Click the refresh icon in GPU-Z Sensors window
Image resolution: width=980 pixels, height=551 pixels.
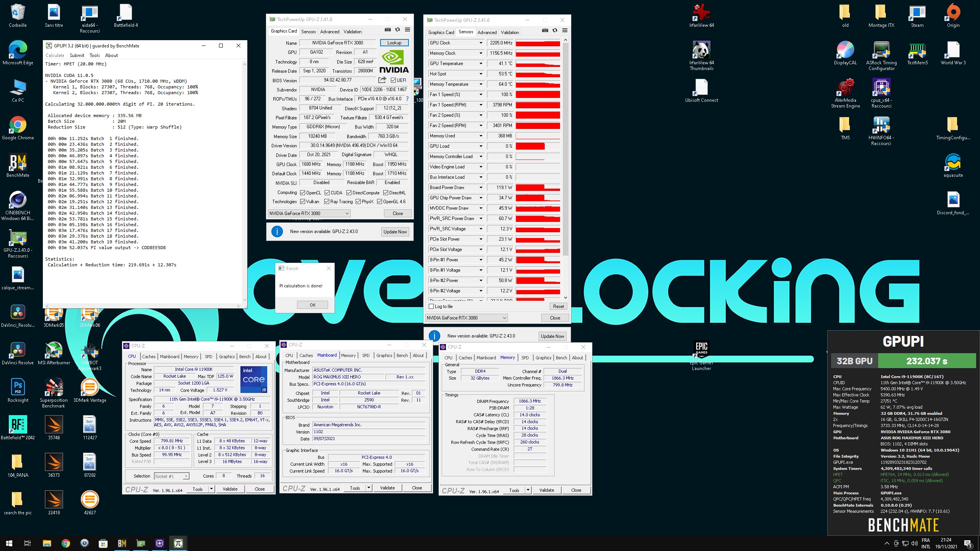[555, 31]
